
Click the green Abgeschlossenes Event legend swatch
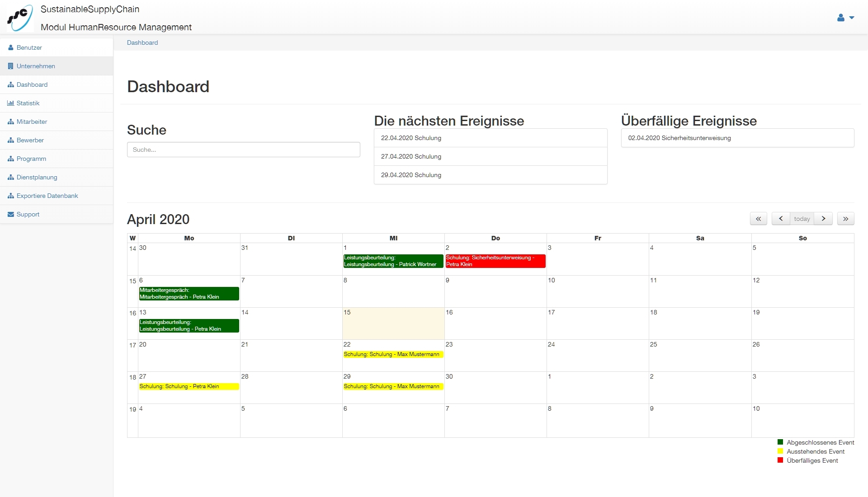tap(780, 442)
